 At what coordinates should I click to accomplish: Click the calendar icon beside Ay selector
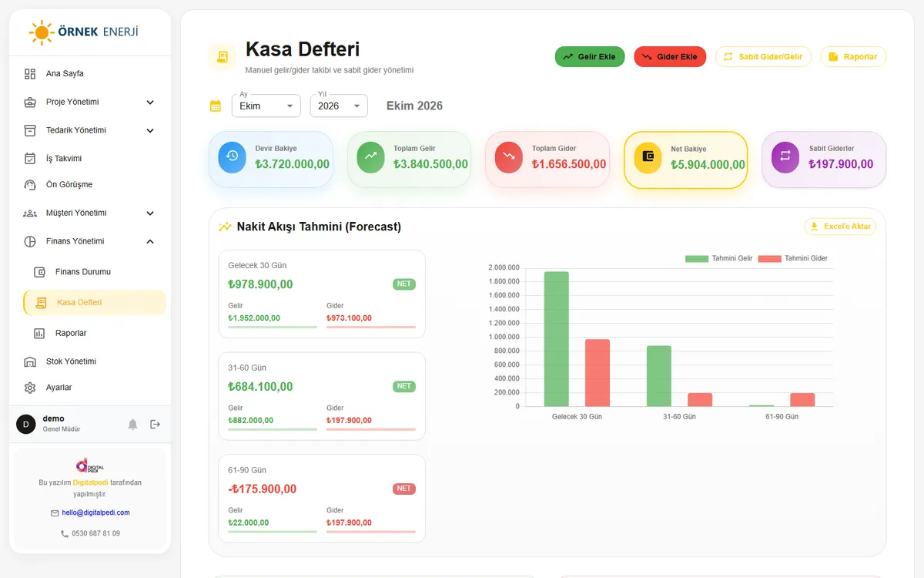click(x=216, y=106)
